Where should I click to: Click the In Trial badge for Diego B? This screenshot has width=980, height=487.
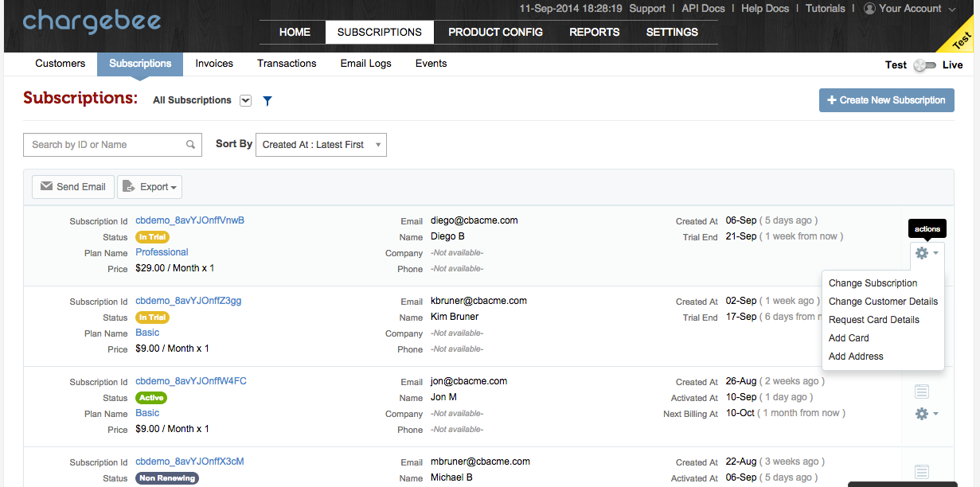coord(152,237)
